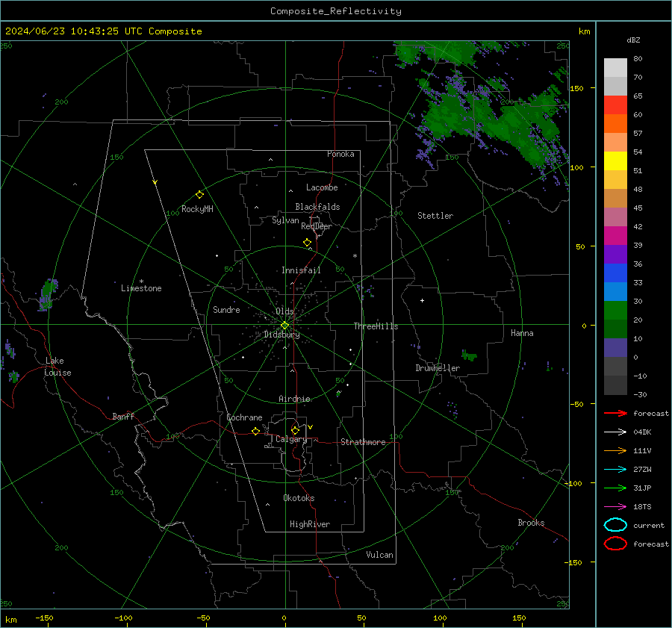Click the cyan current ellipse icon

pyautogui.click(x=615, y=525)
